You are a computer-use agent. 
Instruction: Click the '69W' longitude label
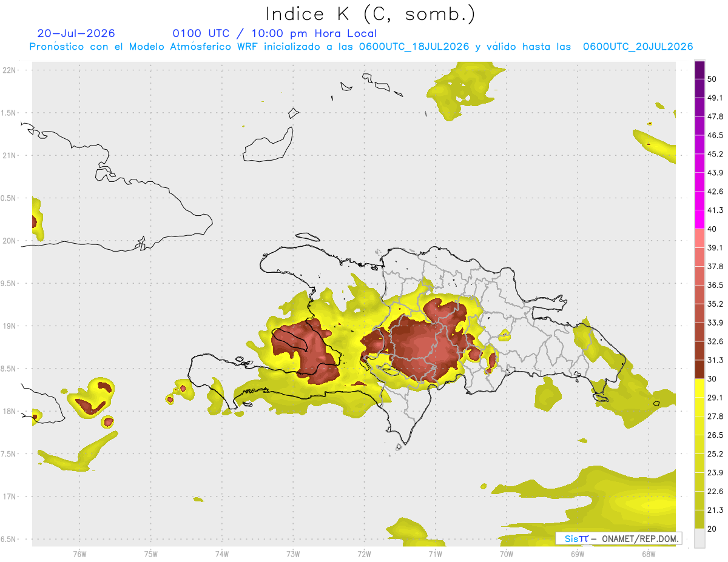point(577,554)
